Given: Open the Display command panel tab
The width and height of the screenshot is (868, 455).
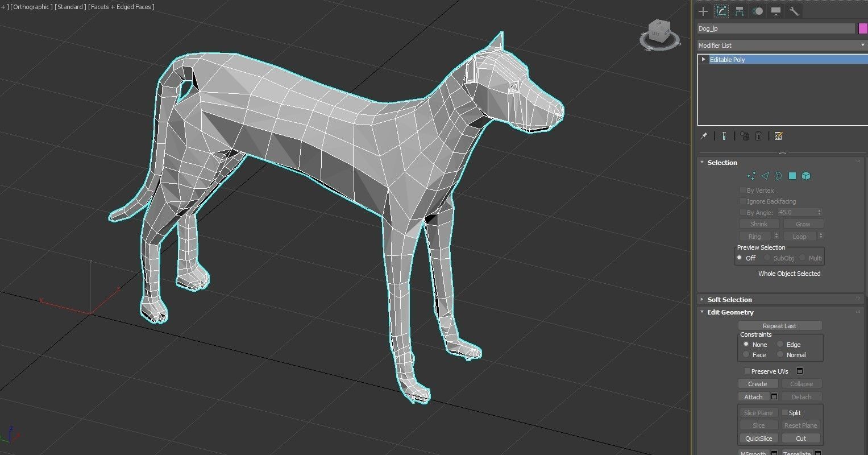Looking at the screenshot, I should point(776,11).
